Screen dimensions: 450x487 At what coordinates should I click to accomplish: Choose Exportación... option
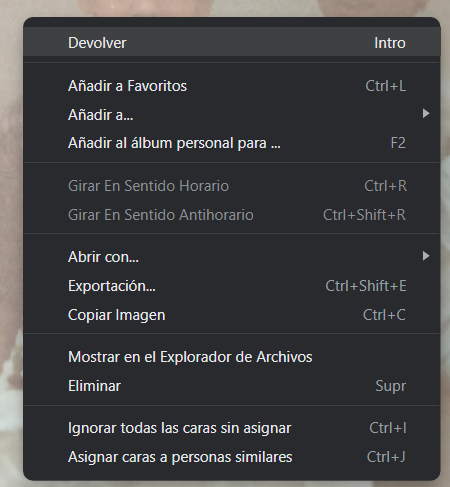pos(232,286)
